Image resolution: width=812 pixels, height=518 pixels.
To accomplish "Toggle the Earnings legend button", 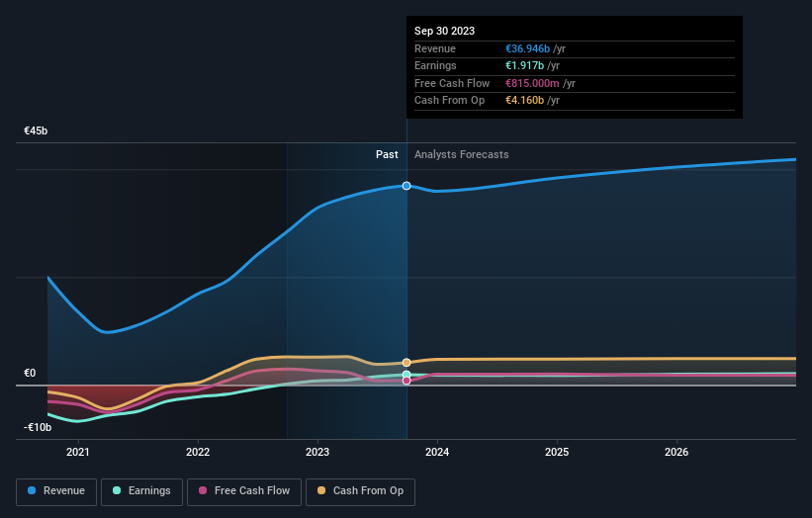I will pos(141,491).
